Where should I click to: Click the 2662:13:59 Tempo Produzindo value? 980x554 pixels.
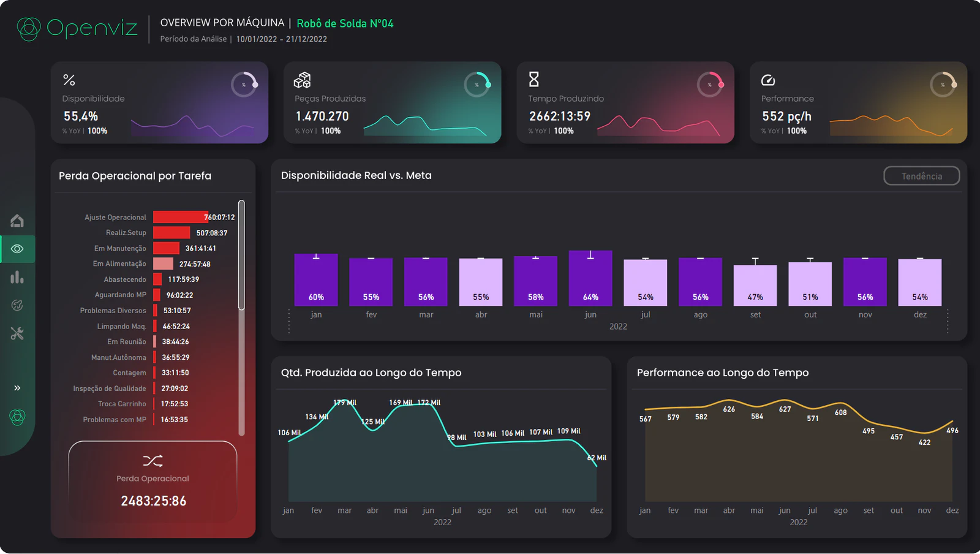(x=560, y=116)
